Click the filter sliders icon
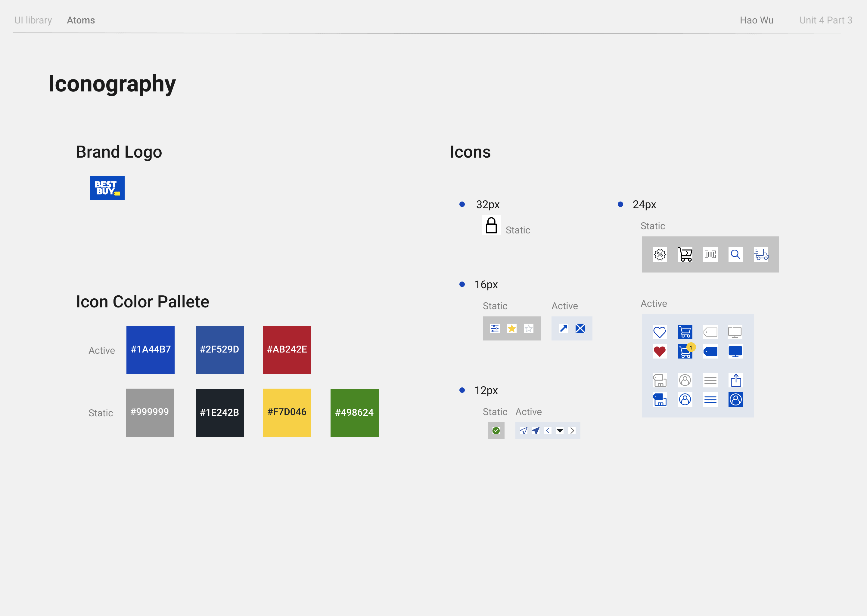Image resolution: width=867 pixels, height=616 pixels. pos(495,328)
